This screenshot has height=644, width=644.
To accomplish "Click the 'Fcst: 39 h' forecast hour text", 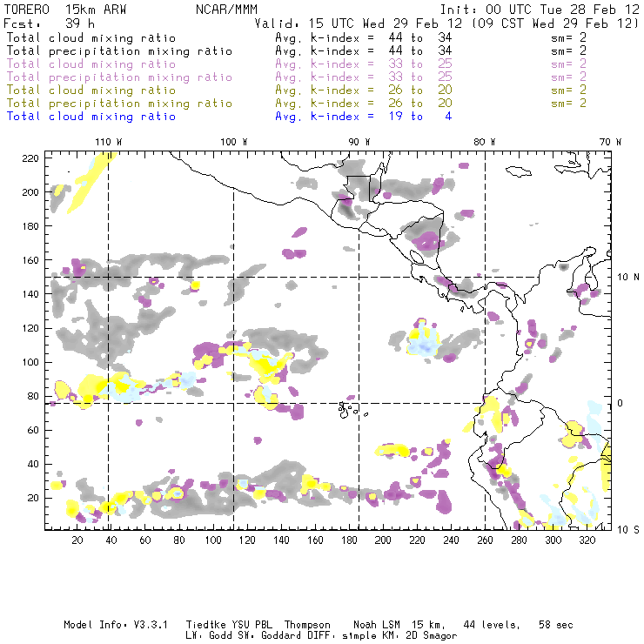I will [49, 23].
